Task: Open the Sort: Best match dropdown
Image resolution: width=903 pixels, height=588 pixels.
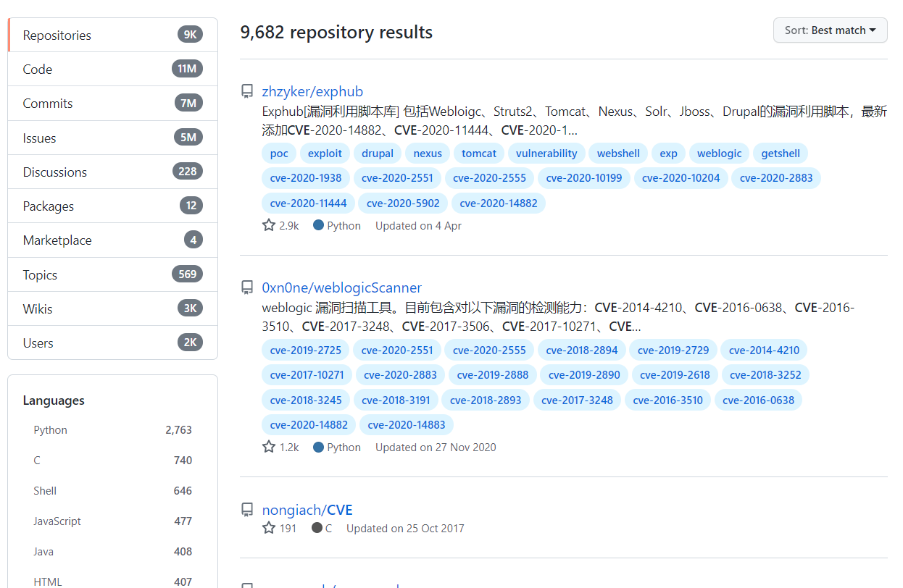Action: tap(831, 30)
